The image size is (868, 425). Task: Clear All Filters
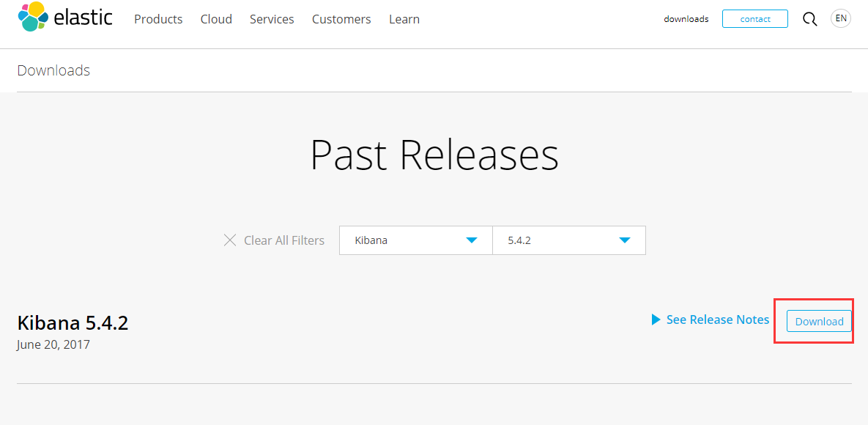(x=284, y=240)
